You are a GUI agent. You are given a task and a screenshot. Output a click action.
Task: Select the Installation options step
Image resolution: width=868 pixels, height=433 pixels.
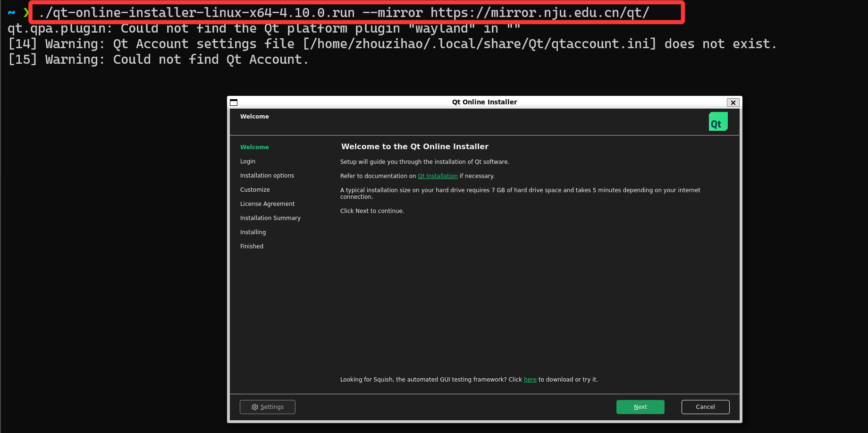coord(267,176)
